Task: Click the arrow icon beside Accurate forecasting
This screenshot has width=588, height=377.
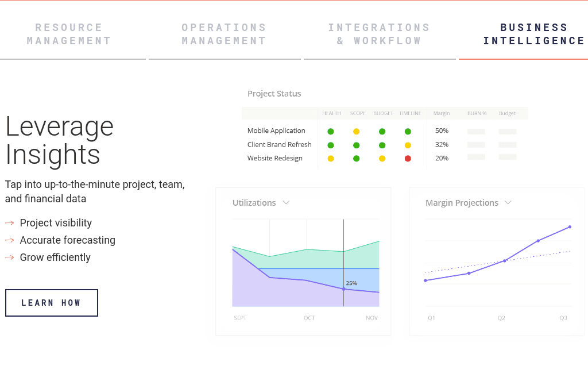Action: (9, 240)
